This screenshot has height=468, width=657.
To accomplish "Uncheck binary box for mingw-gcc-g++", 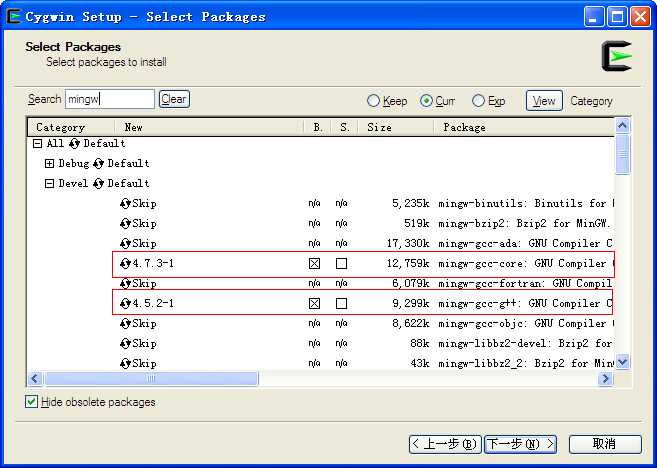I will 314,303.
